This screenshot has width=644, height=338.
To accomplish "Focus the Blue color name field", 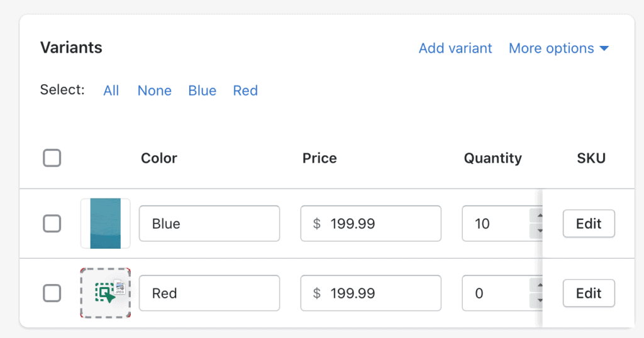I will 209,224.
